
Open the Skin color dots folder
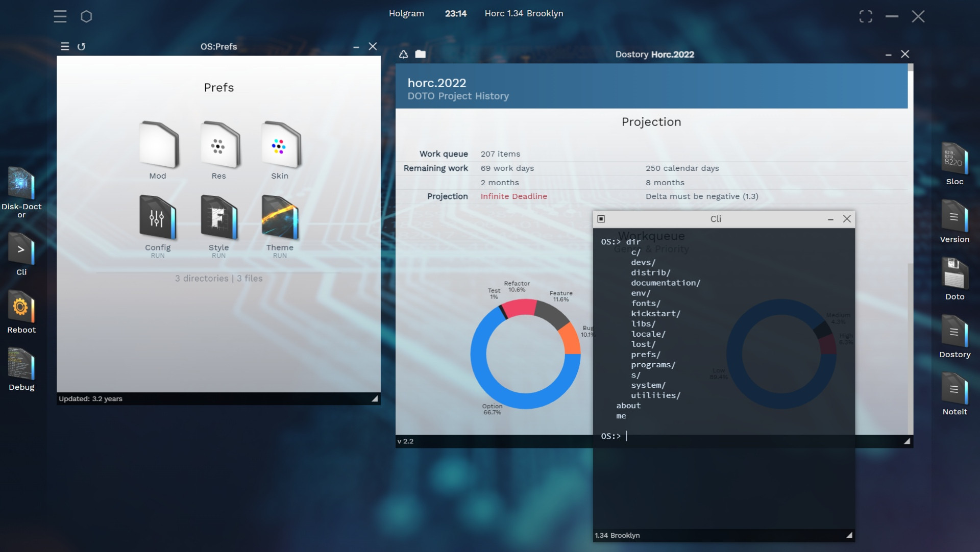tap(280, 146)
